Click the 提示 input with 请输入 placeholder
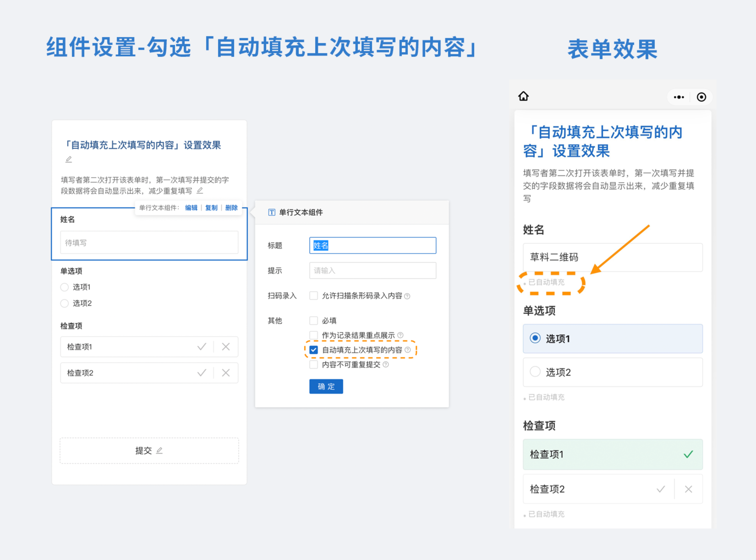 click(373, 270)
